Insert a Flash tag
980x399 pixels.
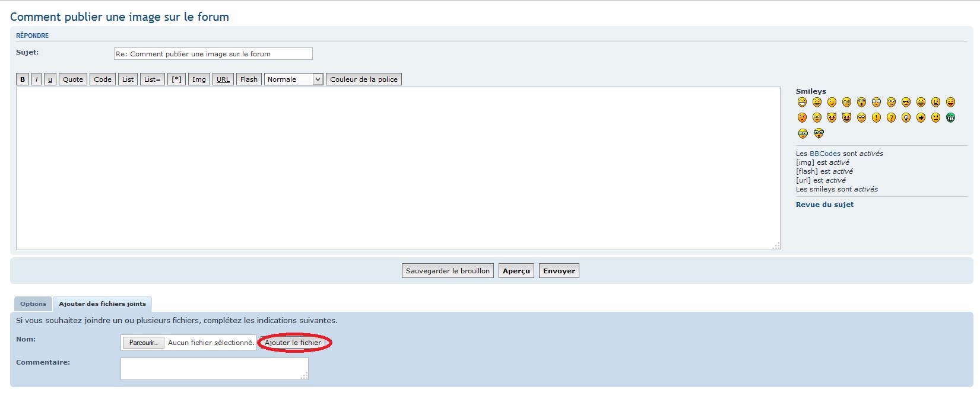[x=249, y=79]
